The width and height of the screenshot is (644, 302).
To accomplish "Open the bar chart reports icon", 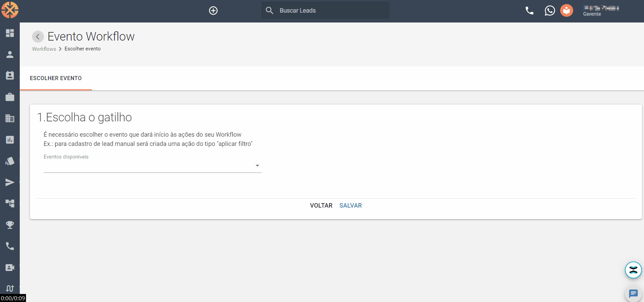I will coord(10,140).
